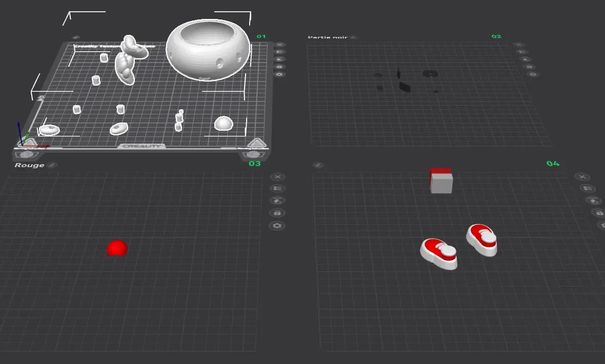Open the object list icon on plate 03
605x364 pixels.
pos(277,188)
